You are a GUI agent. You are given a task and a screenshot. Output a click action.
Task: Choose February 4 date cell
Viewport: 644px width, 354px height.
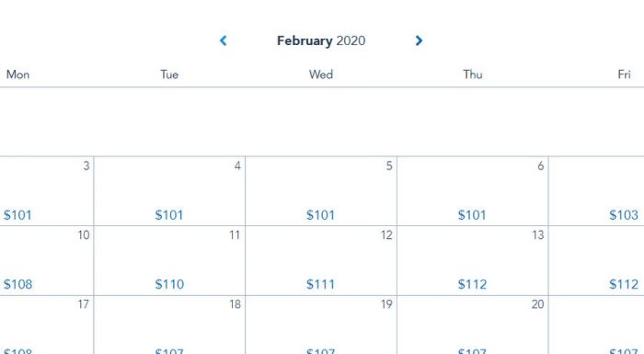pyautogui.click(x=169, y=191)
